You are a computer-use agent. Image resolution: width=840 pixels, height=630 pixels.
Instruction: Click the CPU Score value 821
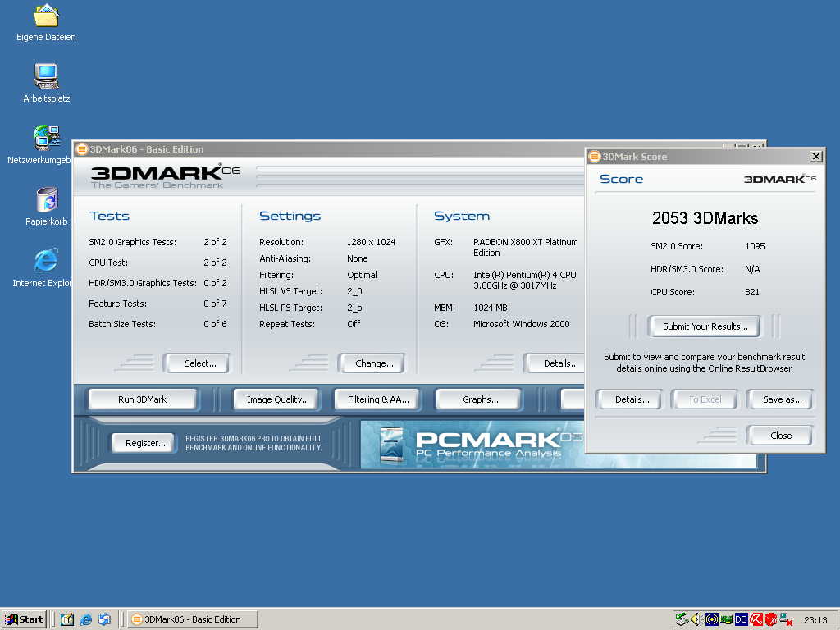coord(751,292)
